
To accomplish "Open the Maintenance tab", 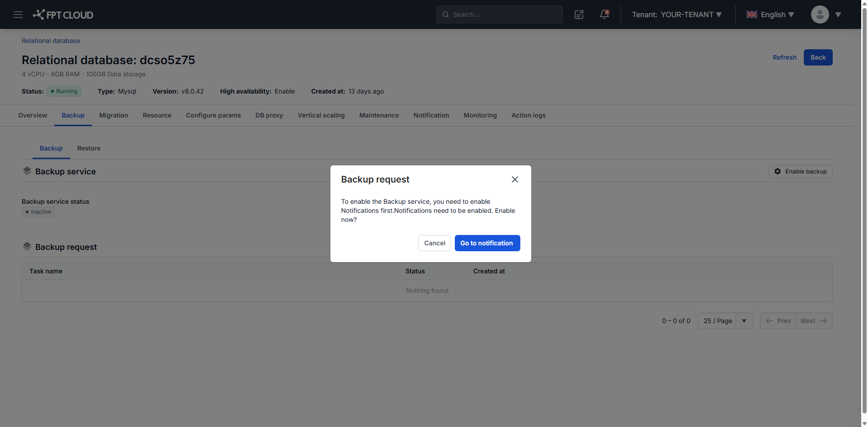I will pos(379,115).
